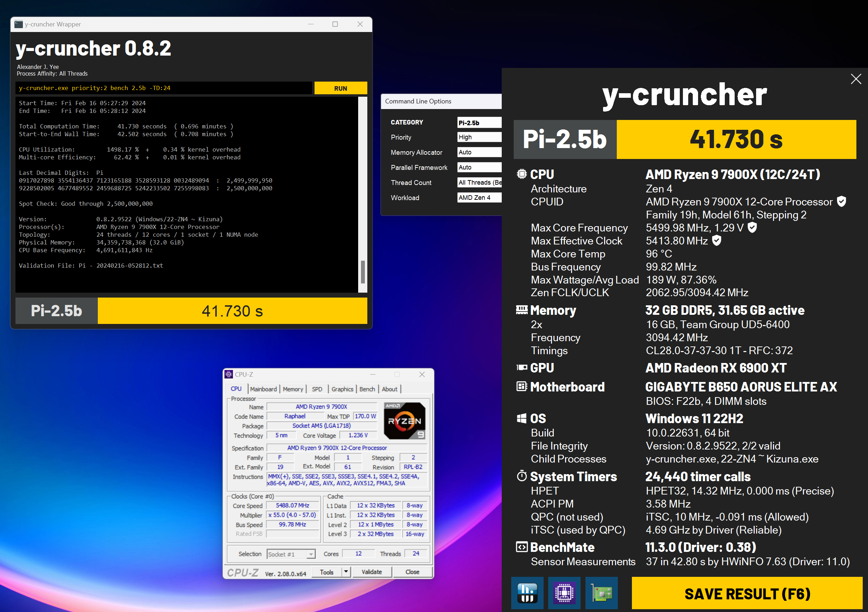
Task: Switch to the Bench tab in CPU-Z
Action: [x=367, y=389]
